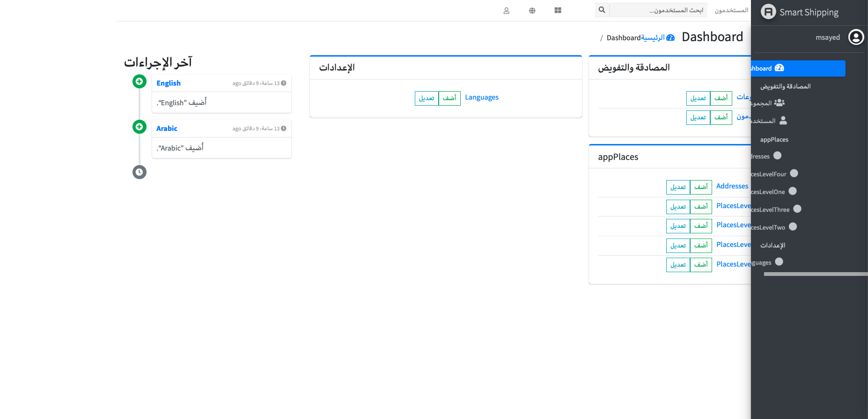
Task: Select PlacesLevelFour circle icon in sidebar
Action: click(x=794, y=173)
